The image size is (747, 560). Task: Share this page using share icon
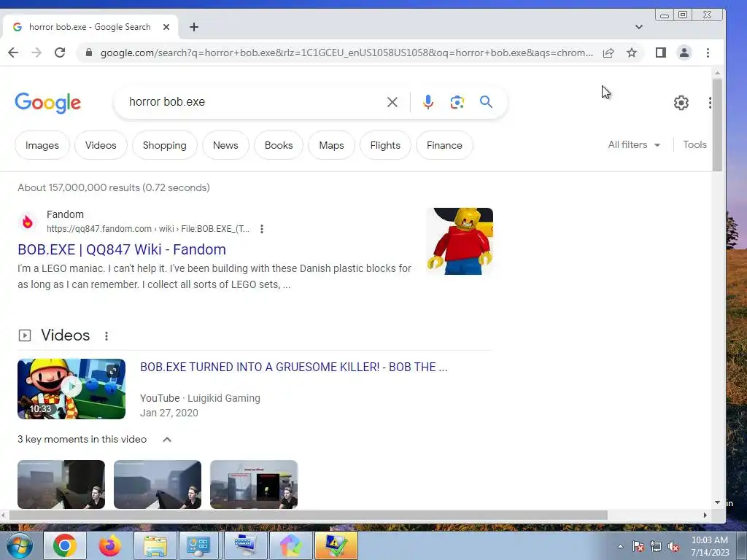click(x=608, y=52)
